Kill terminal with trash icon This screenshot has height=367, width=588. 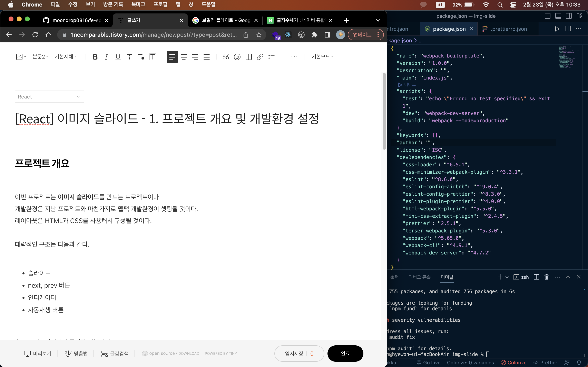(x=546, y=277)
